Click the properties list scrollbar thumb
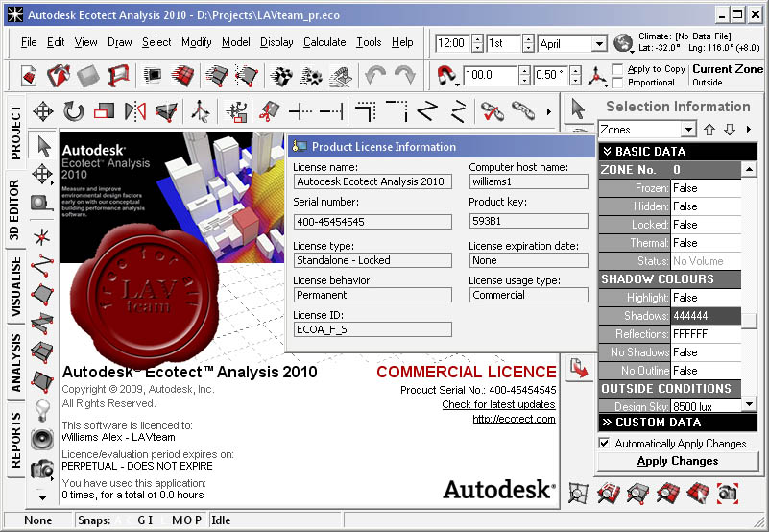The width and height of the screenshot is (769, 532). pyautogui.click(x=749, y=321)
